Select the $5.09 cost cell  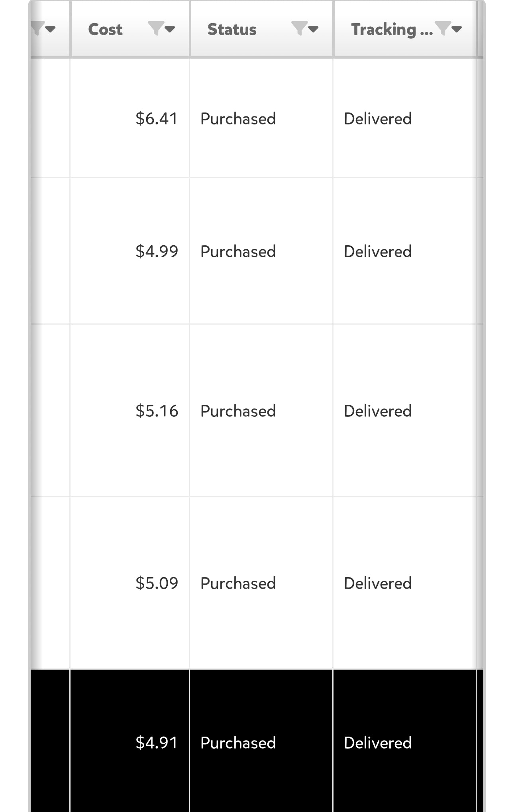click(x=157, y=583)
